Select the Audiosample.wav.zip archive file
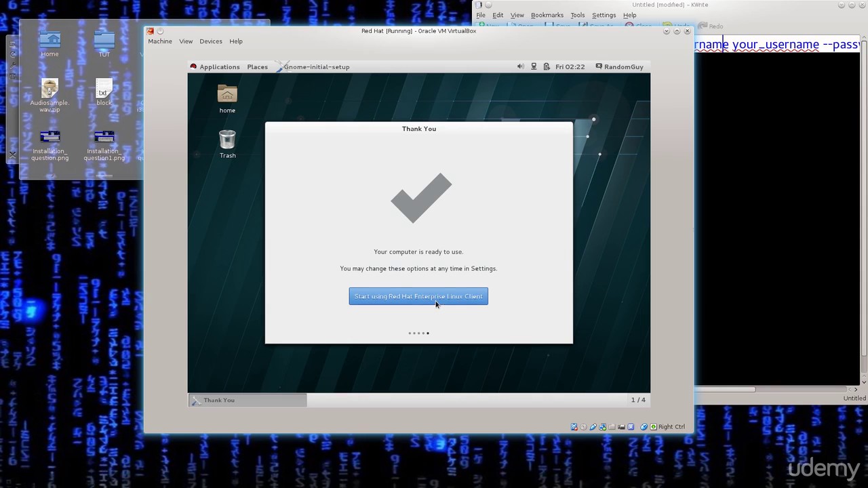Image resolution: width=868 pixels, height=488 pixels. (x=50, y=96)
